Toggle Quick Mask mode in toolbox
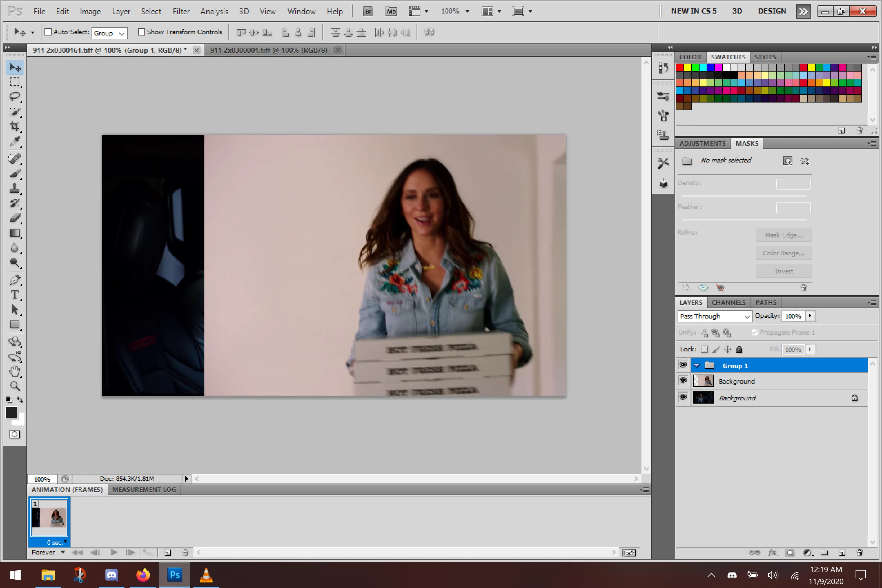Viewport: 882px width, 588px height. pyautogui.click(x=15, y=434)
